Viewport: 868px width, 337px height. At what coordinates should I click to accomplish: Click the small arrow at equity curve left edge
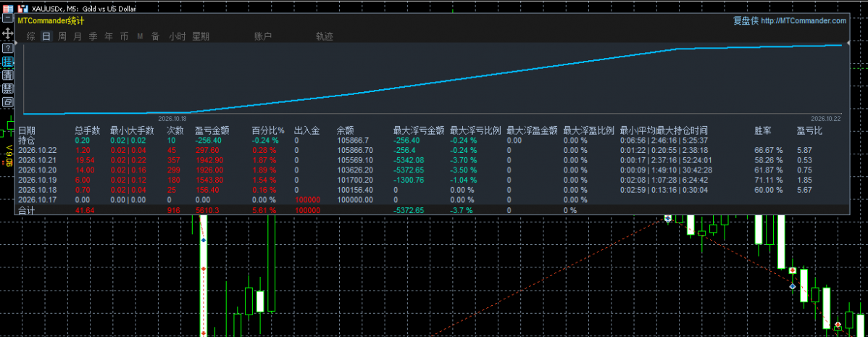click(17, 42)
